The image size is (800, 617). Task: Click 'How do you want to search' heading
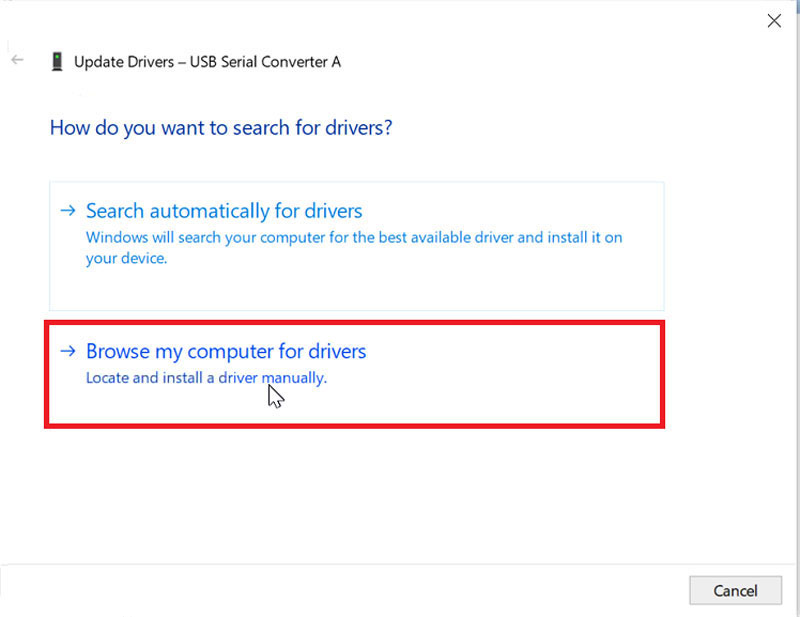coord(221,128)
